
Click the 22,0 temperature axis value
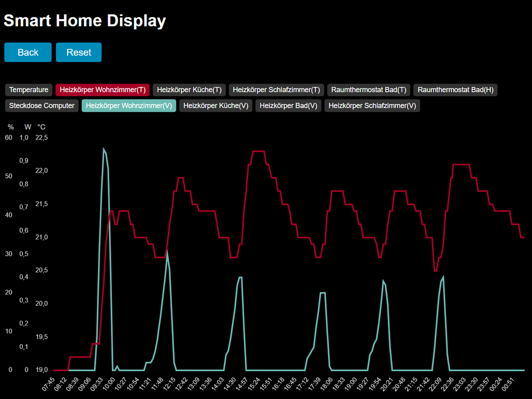[41, 170]
